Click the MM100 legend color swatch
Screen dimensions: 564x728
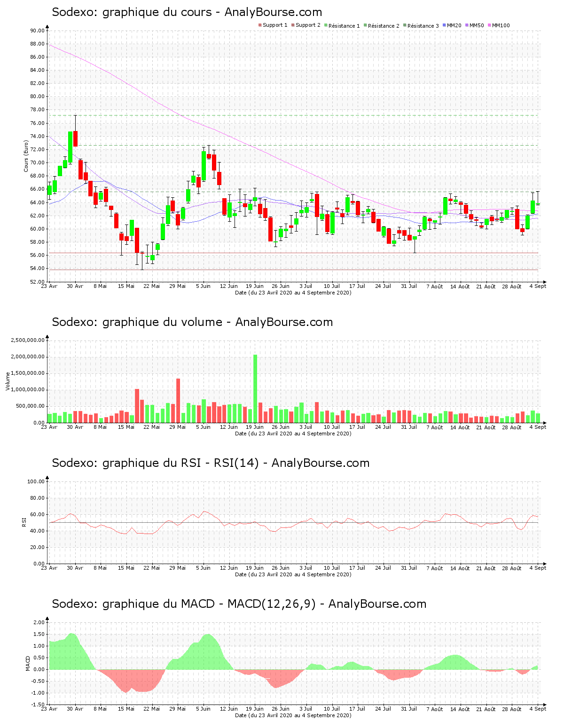[489, 25]
